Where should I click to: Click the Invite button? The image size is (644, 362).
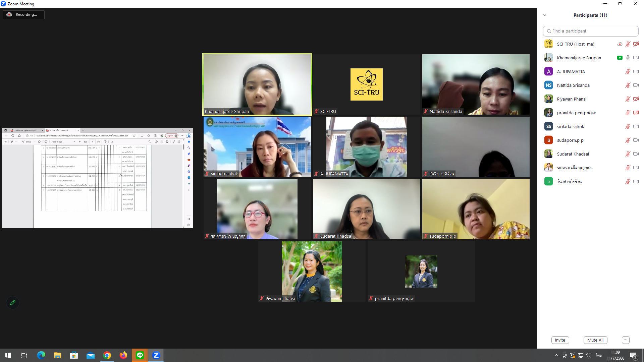[x=560, y=340]
